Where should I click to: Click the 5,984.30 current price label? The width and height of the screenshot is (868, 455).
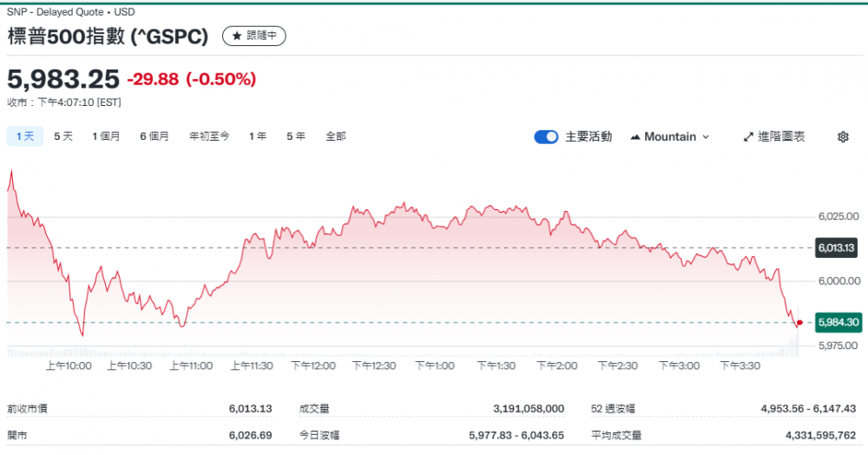pos(838,322)
